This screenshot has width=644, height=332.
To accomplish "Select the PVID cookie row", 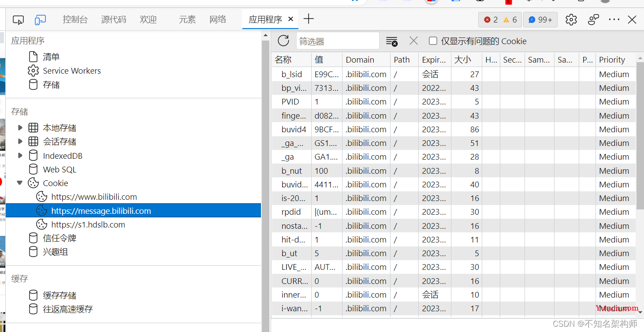I will pyautogui.click(x=454, y=101).
